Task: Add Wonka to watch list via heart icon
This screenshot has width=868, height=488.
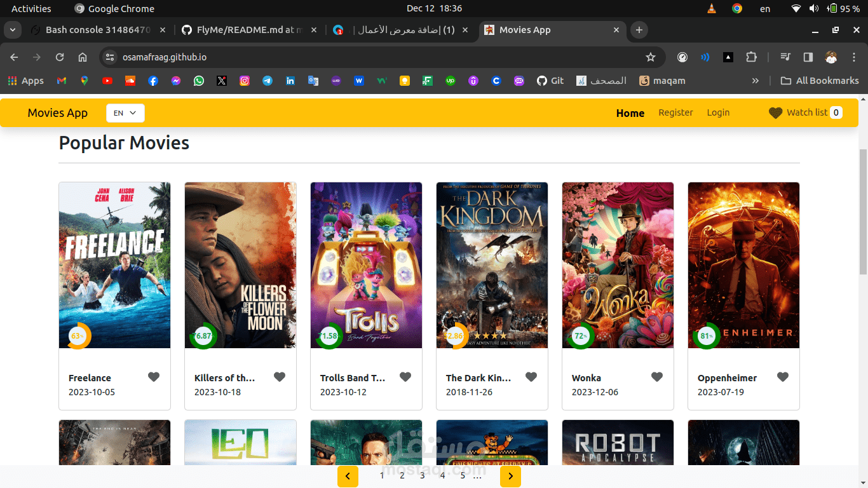Action: coord(657,377)
